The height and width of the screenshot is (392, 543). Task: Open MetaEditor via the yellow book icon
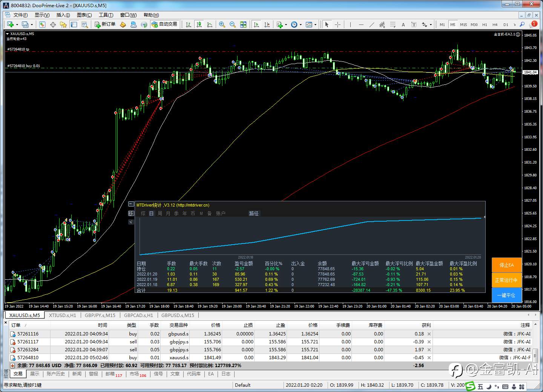pos(123,24)
